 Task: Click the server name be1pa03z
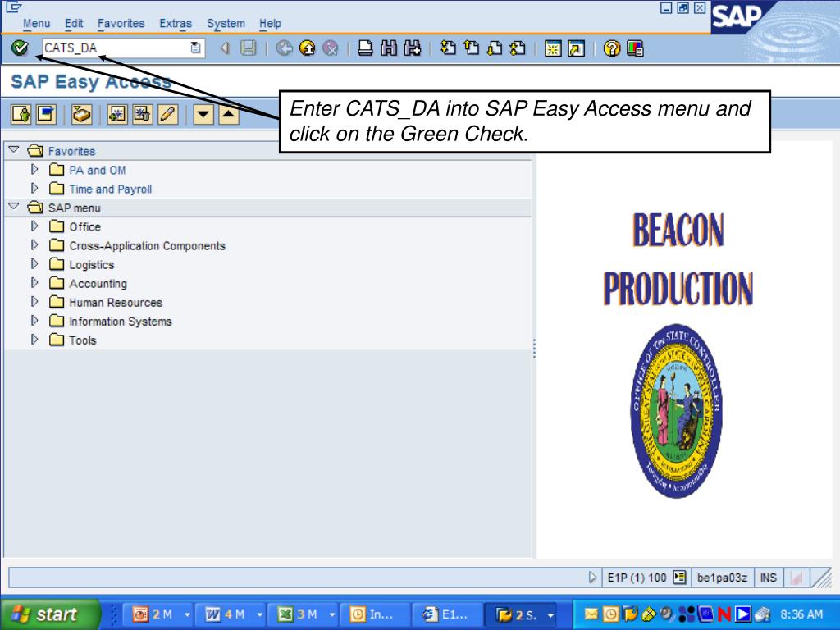pyautogui.click(x=722, y=577)
